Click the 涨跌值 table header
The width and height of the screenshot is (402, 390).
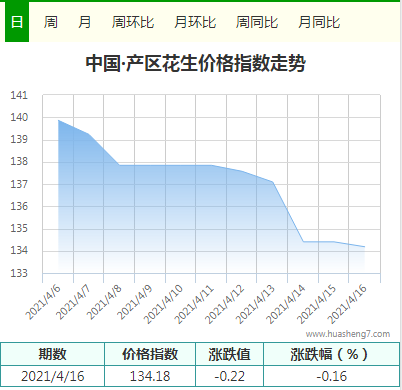click(x=230, y=354)
